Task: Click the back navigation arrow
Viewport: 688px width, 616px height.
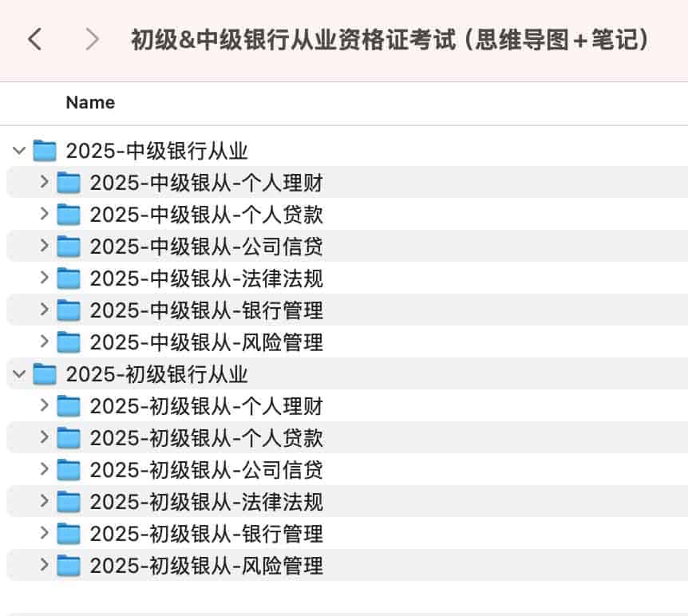Action: 34,38
